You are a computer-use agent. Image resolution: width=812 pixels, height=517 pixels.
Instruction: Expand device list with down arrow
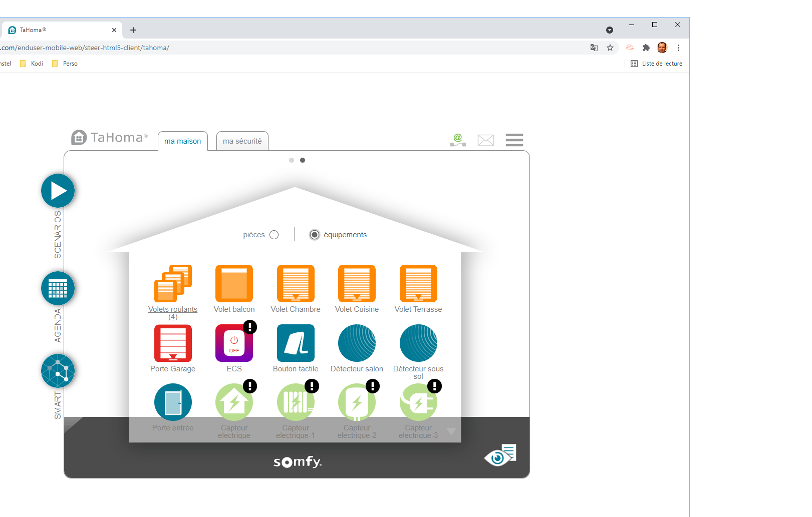tap(451, 431)
